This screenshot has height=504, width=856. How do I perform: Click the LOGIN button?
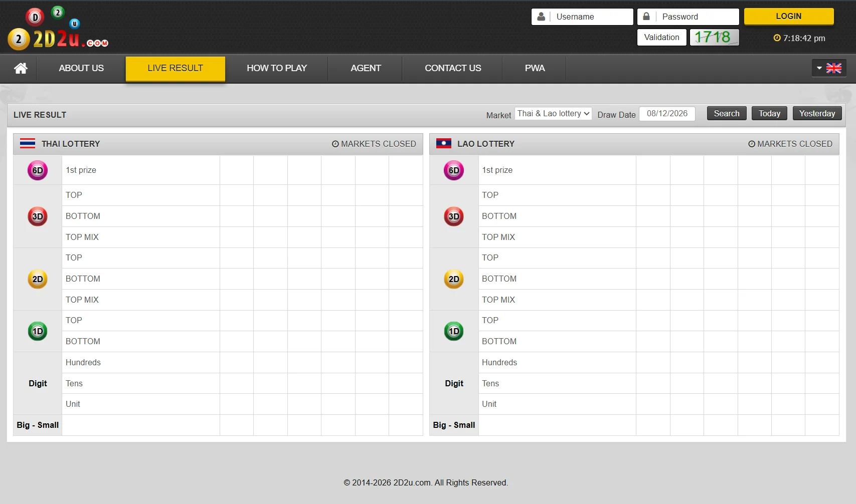789,16
